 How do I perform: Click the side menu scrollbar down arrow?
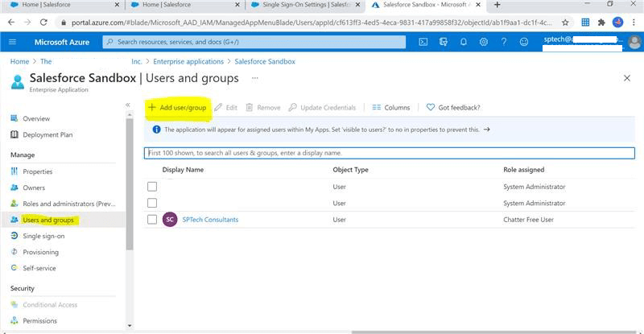(130, 326)
